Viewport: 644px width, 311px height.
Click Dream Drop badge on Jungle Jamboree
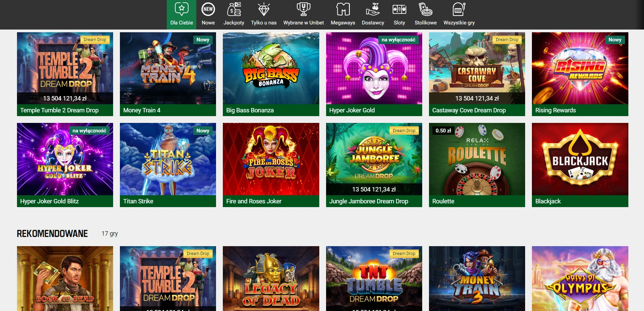click(404, 131)
